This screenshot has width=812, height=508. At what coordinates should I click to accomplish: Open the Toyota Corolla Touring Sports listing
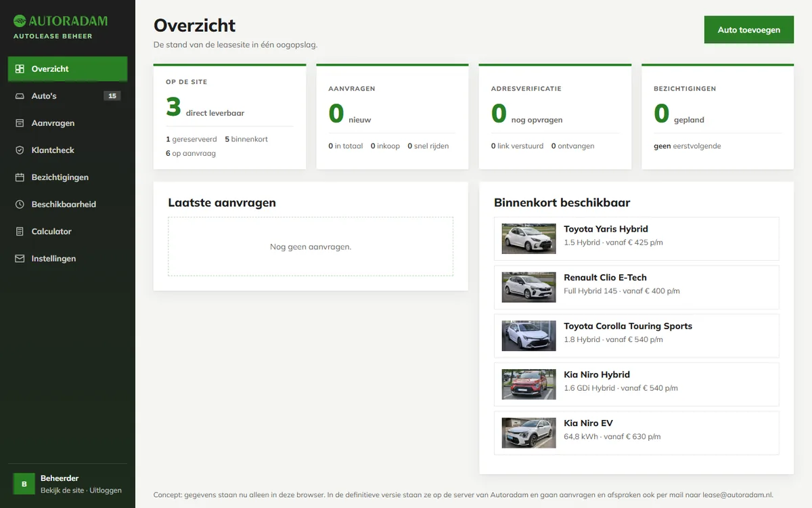637,336
